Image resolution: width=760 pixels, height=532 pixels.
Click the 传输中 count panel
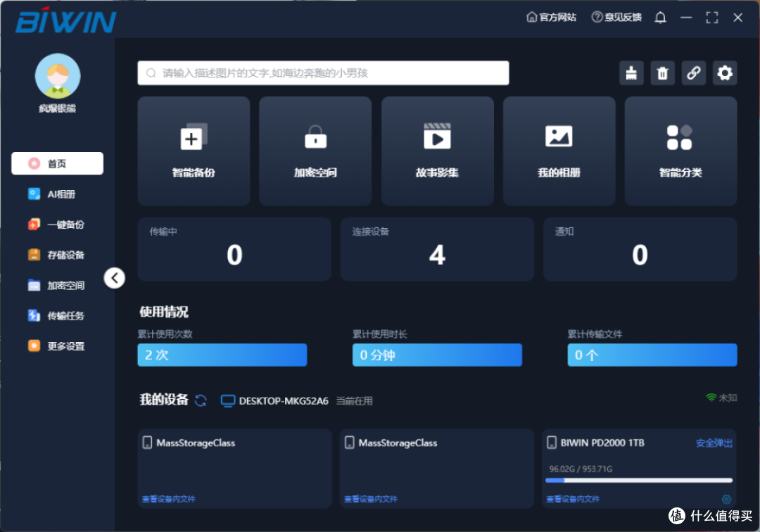point(234,249)
